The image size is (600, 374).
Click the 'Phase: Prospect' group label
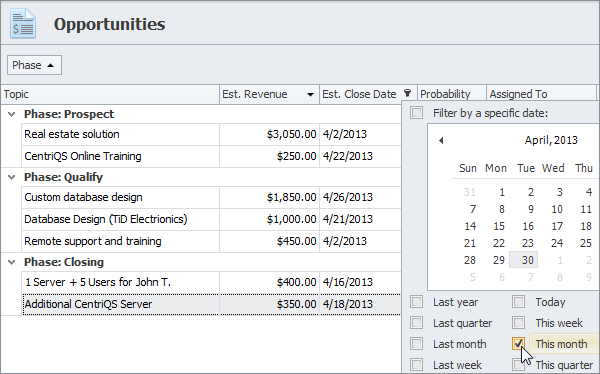[x=69, y=114]
